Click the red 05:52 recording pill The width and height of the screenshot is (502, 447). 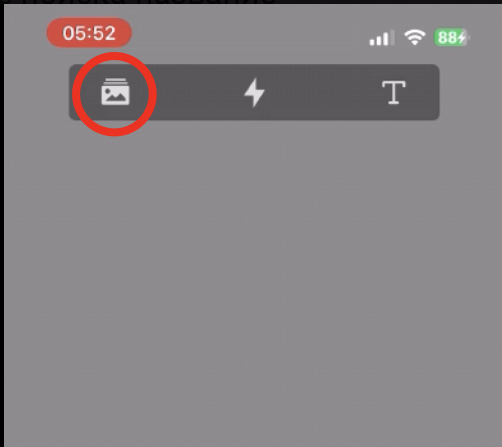[89, 33]
